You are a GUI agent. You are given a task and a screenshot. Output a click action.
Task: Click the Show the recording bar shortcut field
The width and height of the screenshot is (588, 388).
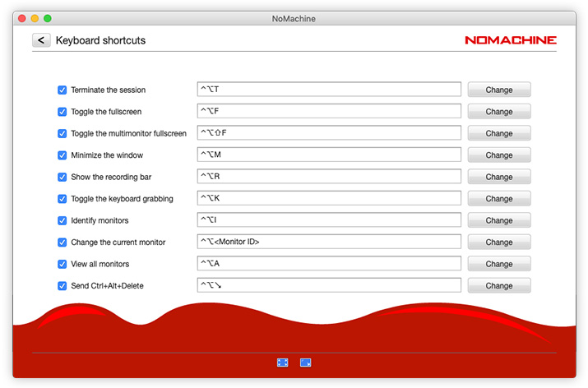click(x=329, y=177)
